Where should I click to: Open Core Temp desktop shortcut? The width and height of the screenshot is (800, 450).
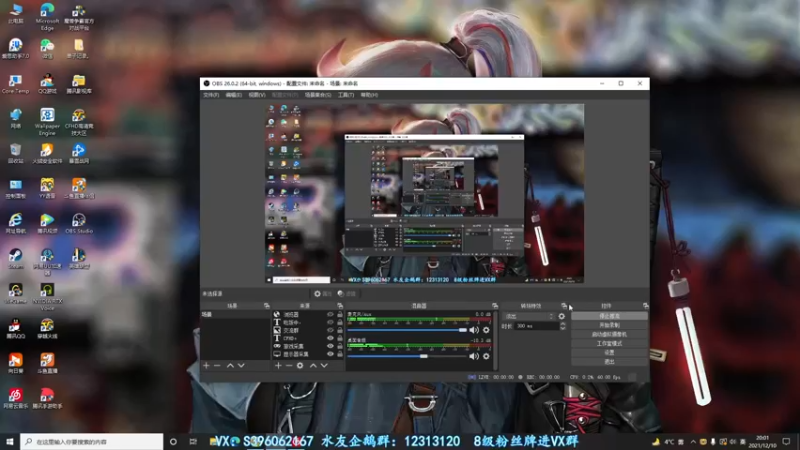pos(15,84)
